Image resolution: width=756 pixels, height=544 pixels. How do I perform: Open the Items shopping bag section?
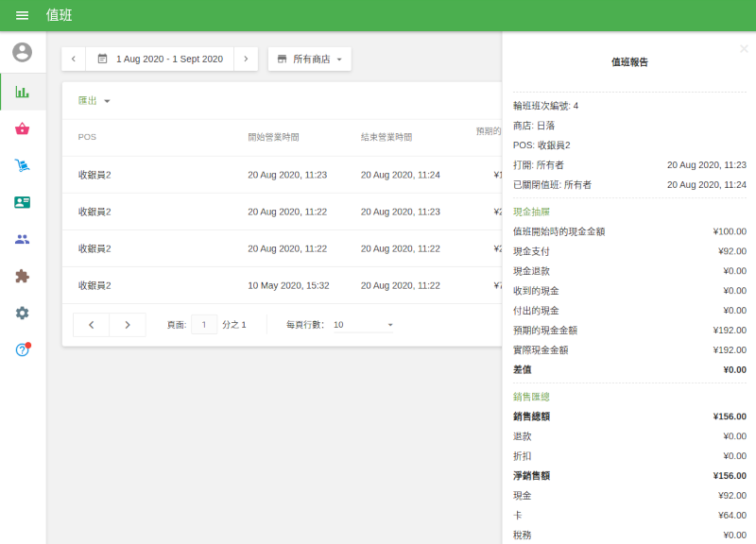(23, 130)
